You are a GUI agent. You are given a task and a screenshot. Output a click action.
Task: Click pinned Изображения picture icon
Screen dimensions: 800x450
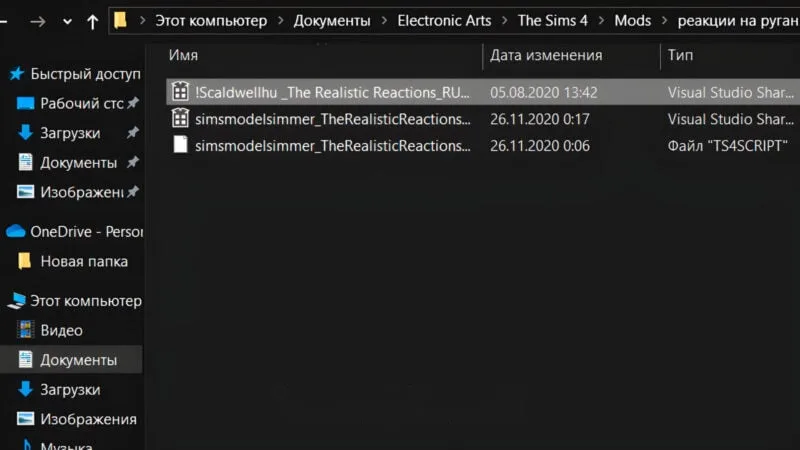click(26, 192)
